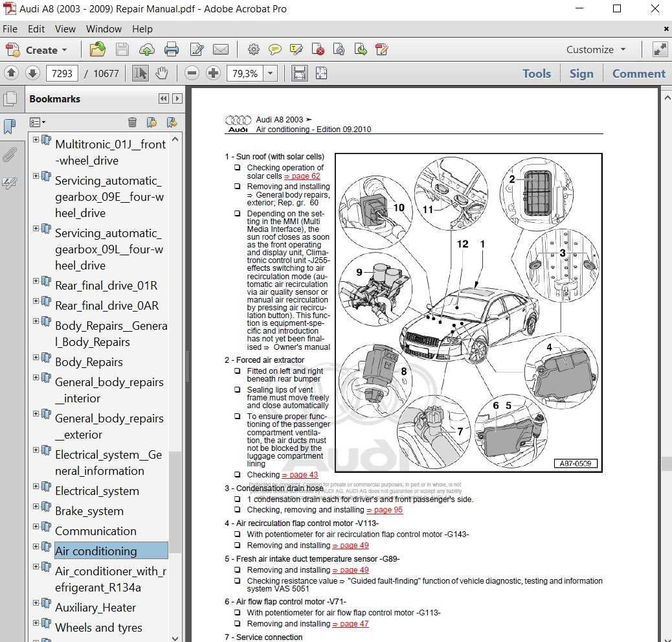The height and width of the screenshot is (642, 672).
Task: Click the new bookmark icon
Action: pos(151,122)
